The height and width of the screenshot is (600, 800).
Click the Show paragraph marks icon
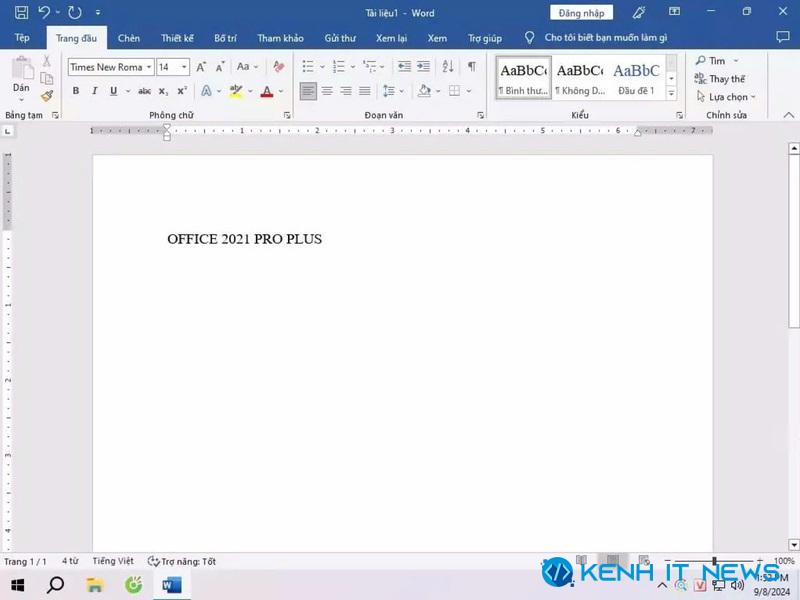pos(472,66)
